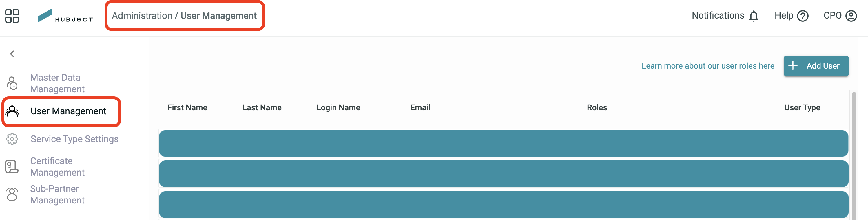Screen dimensions: 868x220
Task: Select User Management in the sidebar
Action: [x=61, y=111]
